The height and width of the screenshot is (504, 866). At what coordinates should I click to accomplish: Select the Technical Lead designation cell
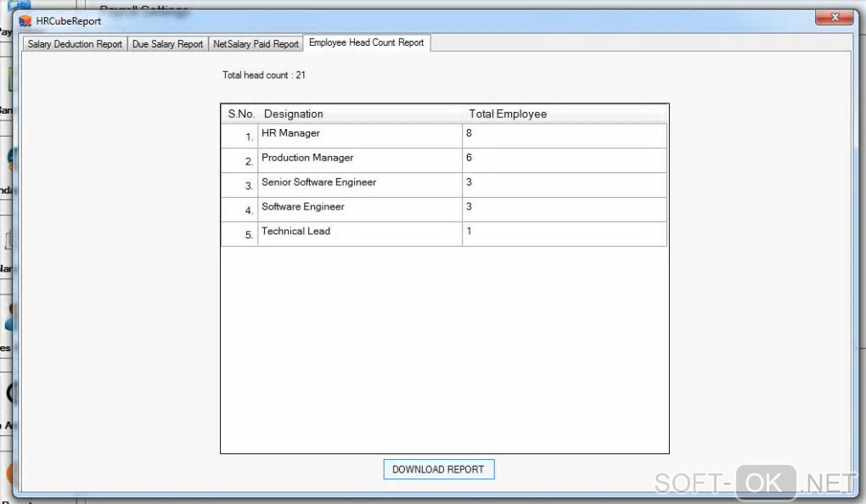pos(360,234)
